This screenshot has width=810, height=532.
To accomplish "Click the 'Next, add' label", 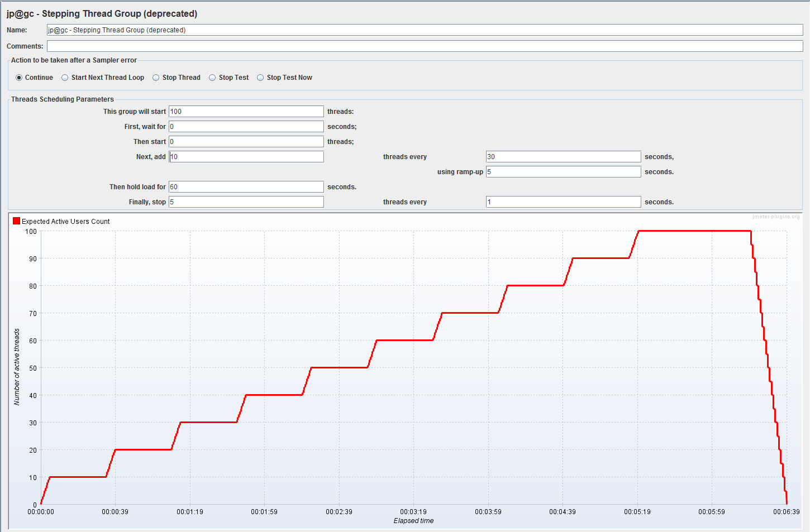I will pos(151,157).
